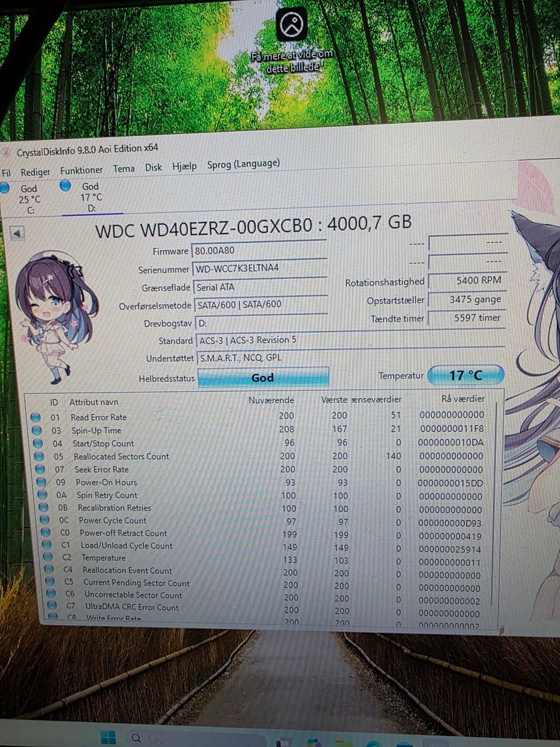
Task: Open the Disk menu
Action: [153, 167]
